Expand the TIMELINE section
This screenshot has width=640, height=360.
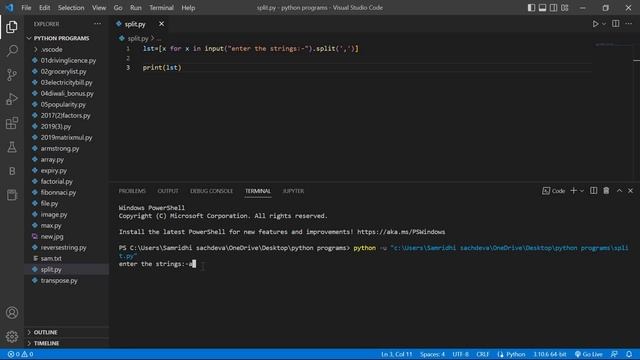click(x=46, y=343)
